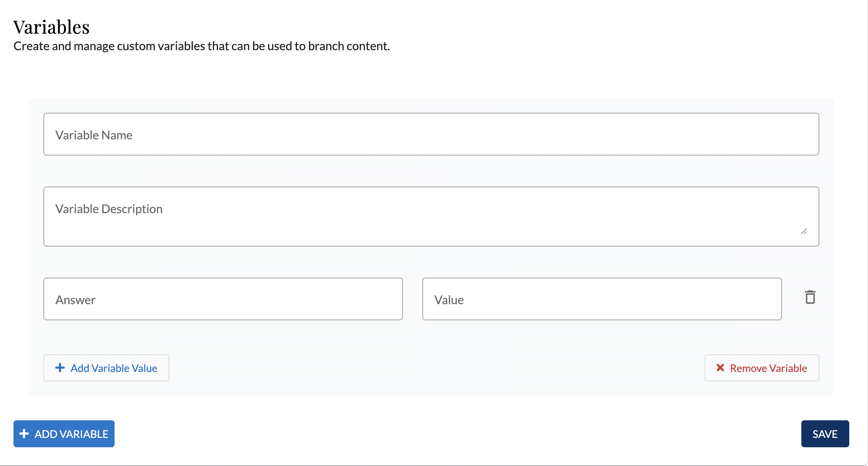Grab the resize handle of Variable Description
Image resolution: width=868 pixels, height=466 pixels.
[804, 232]
